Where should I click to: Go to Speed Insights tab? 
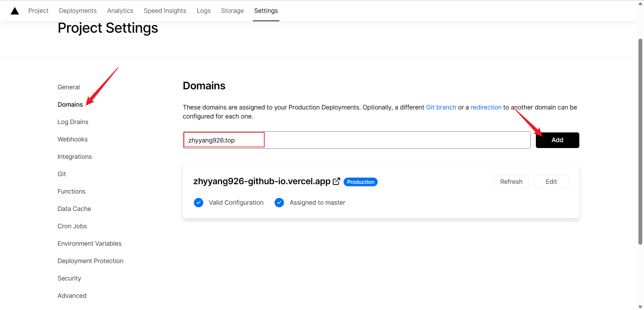pyautogui.click(x=165, y=11)
